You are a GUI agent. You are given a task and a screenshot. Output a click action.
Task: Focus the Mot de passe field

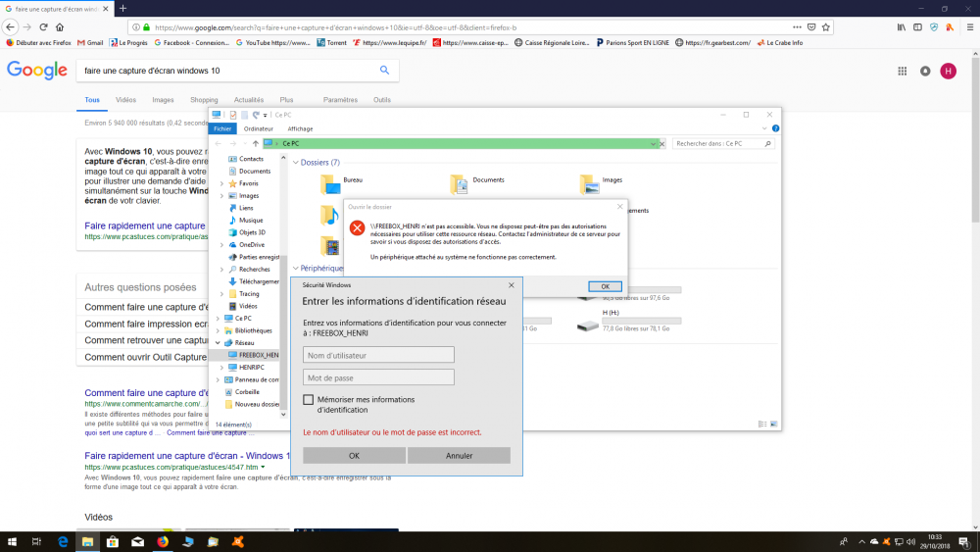click(x=378, y=377)
